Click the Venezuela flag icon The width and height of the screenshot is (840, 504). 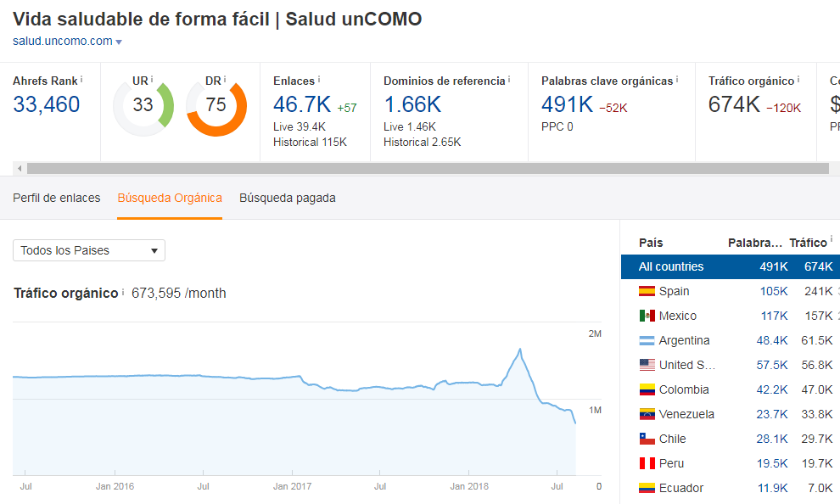pyautogui.click(x=647, y=414)
